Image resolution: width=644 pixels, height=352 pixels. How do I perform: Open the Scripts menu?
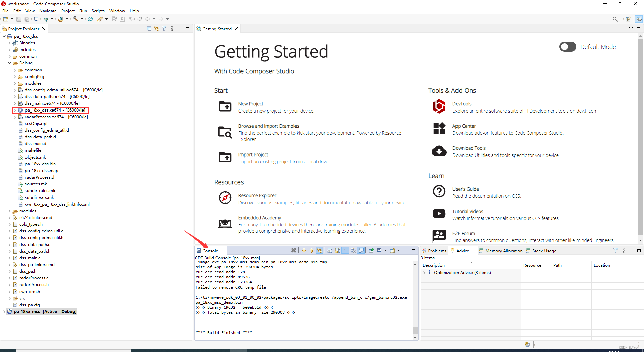98,11
